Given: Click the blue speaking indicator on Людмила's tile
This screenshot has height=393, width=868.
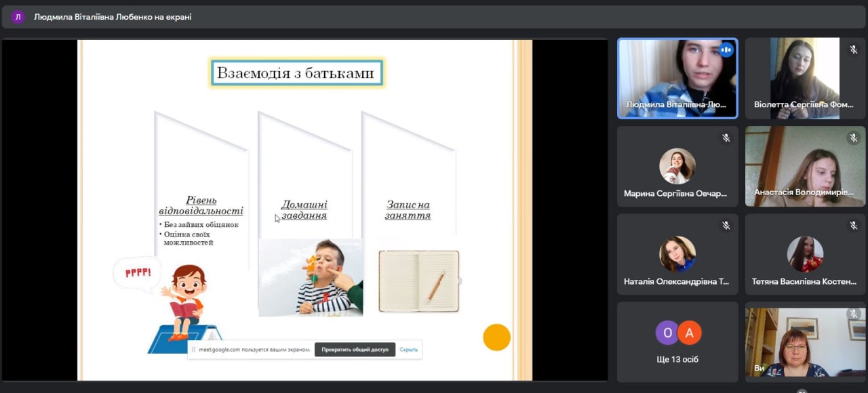Looking at the screenshot, I should tap(726, 49).
